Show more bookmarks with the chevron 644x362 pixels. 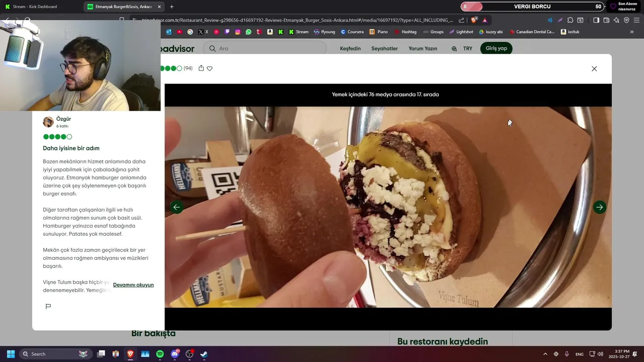pyautogui.click(x=632, y=32)
